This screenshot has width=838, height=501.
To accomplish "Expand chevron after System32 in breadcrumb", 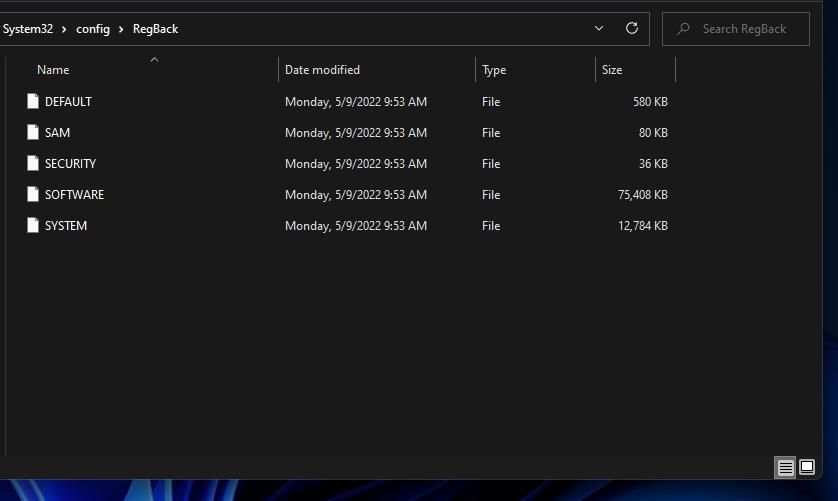I will 64,29.
